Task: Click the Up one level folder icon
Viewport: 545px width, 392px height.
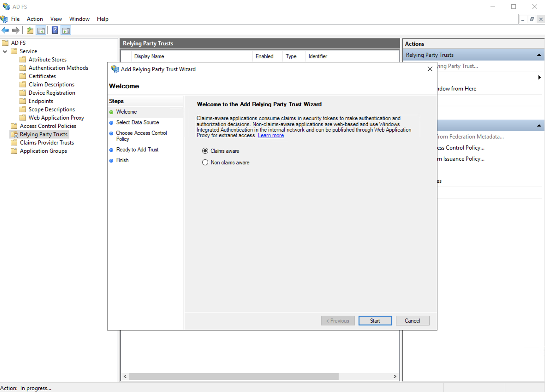Action: pos(30,30)
